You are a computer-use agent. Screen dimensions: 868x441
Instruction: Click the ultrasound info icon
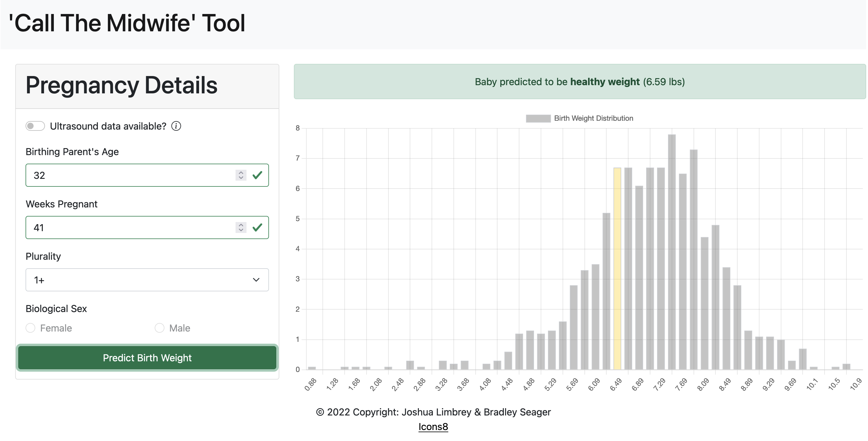(x=176, y=126)
